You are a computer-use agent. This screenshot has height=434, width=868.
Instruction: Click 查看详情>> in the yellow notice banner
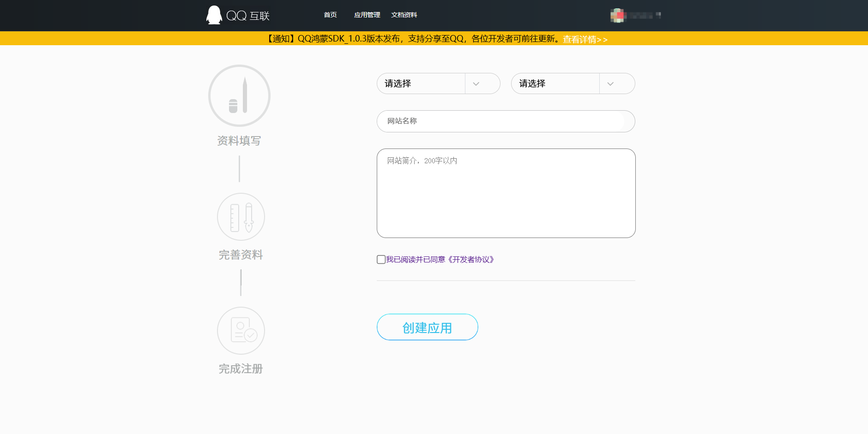pyautogui.click(x=585, y=40)
